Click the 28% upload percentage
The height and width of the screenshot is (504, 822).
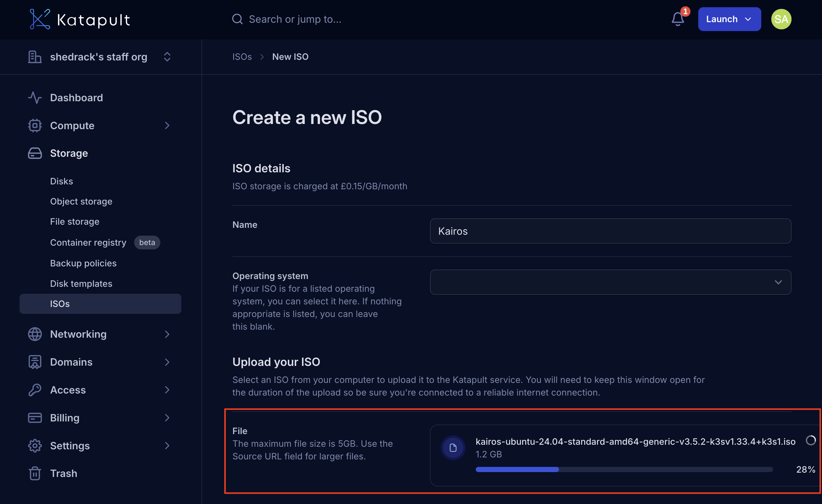click(x=806, y=469)
